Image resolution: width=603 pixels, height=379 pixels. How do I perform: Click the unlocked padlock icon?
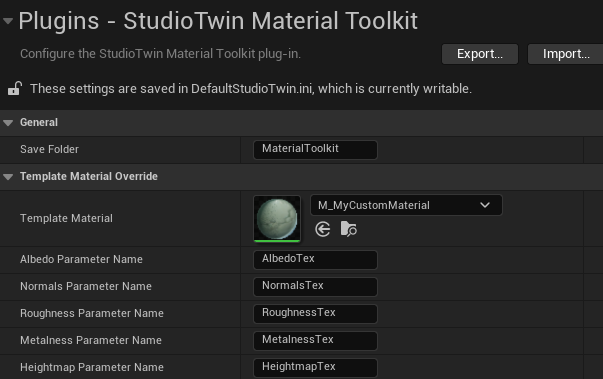click(x=15, y=88)
